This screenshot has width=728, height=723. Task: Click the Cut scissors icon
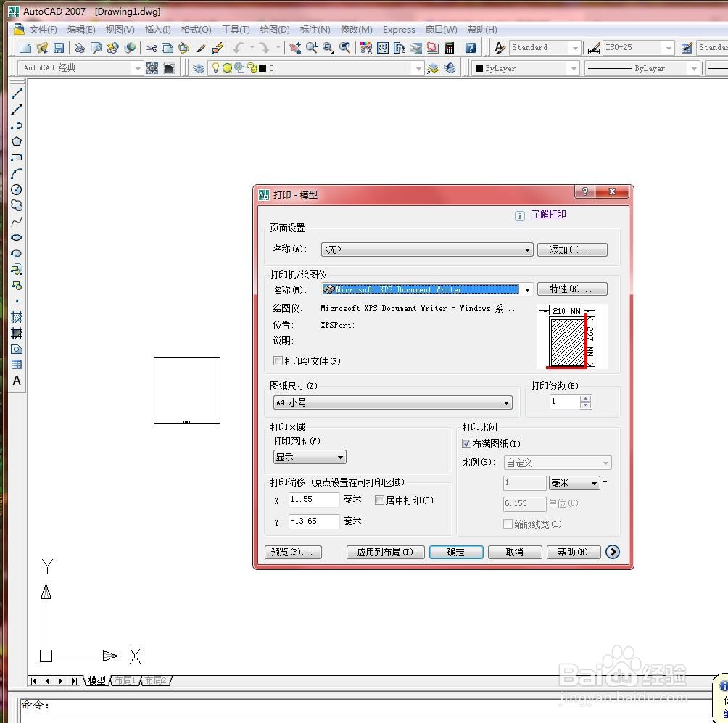click(x=151, y=48)
